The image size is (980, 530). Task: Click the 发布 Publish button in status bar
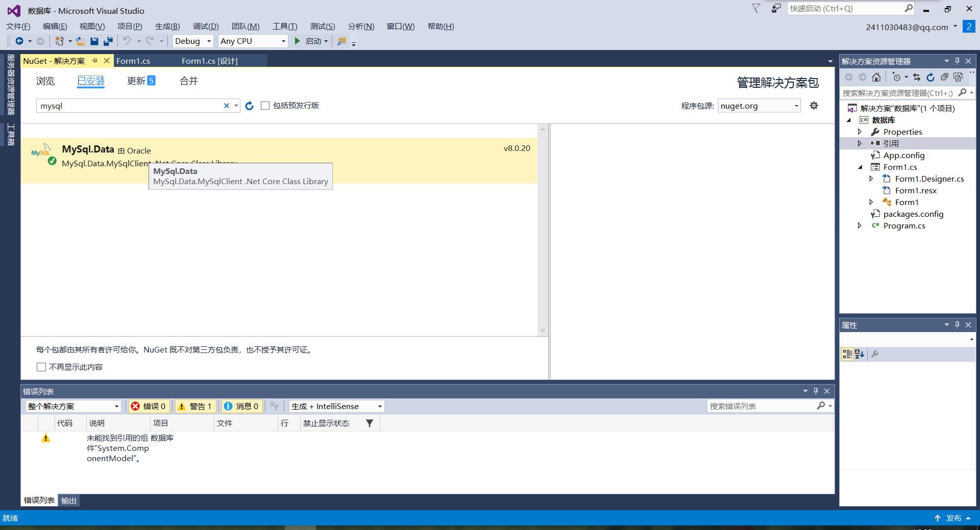(953, 518)
